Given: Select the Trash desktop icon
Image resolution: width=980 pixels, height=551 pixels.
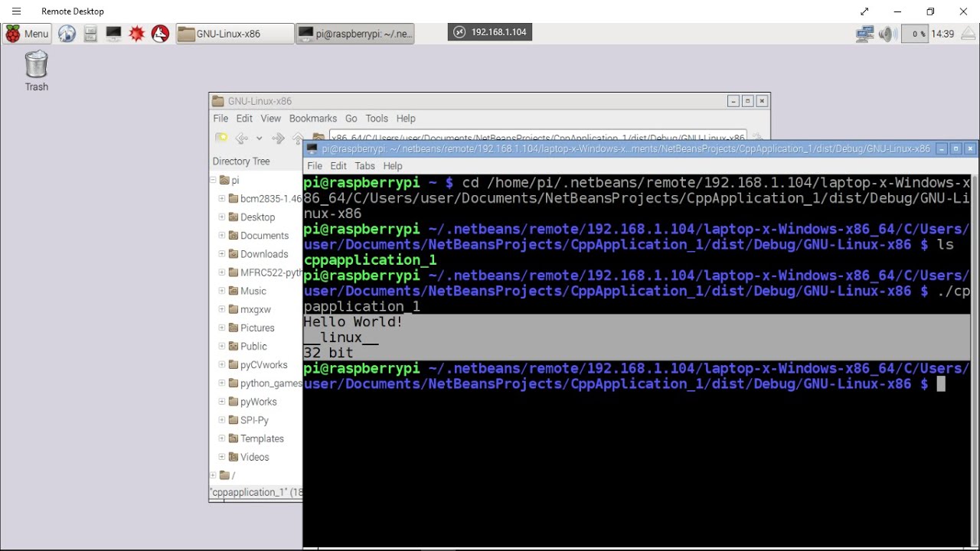Looking at the screenshot, I should pyautogui.click(x=37, y=71).
